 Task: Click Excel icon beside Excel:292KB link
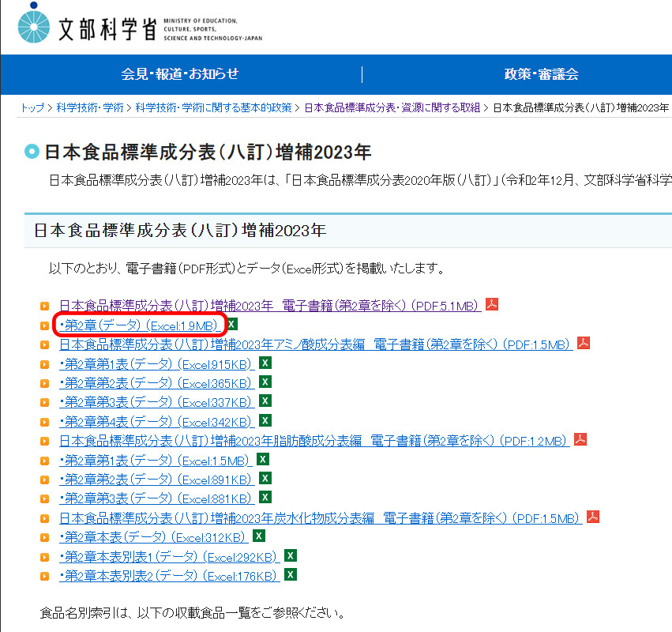(x=291, y=555)
